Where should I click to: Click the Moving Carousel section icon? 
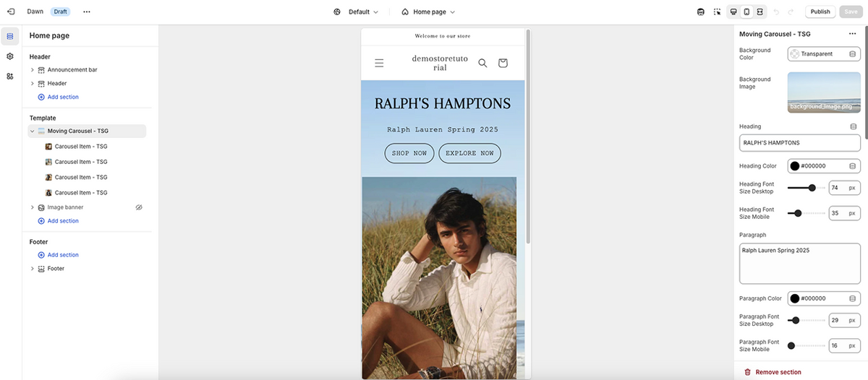pyautogui.click(x=41, y=131)
